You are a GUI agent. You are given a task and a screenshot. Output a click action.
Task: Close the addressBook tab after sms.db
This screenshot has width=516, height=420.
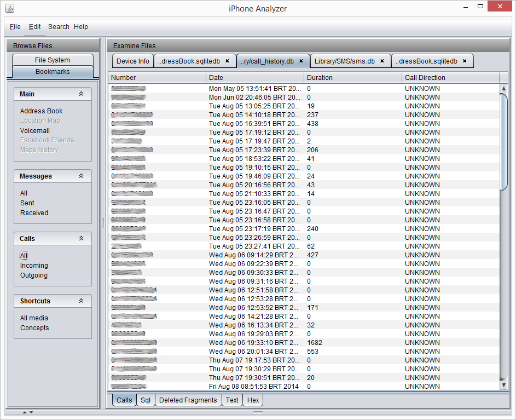point(465,61)
